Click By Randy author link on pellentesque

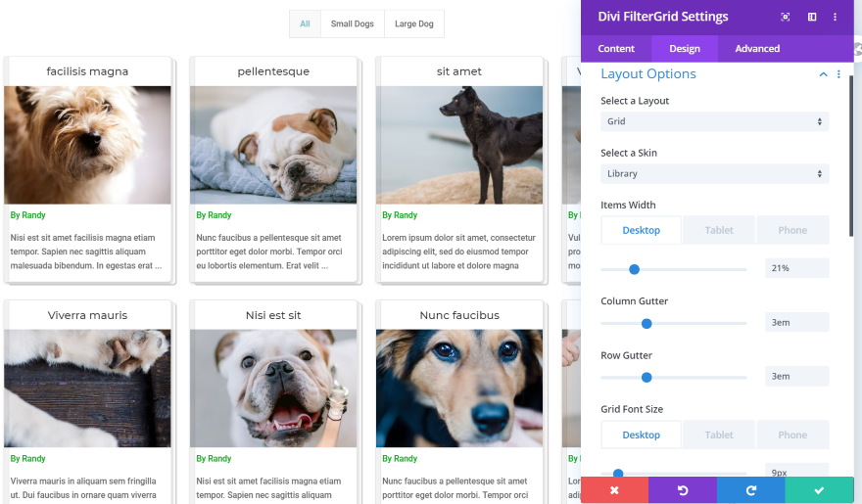click(214, 215)
